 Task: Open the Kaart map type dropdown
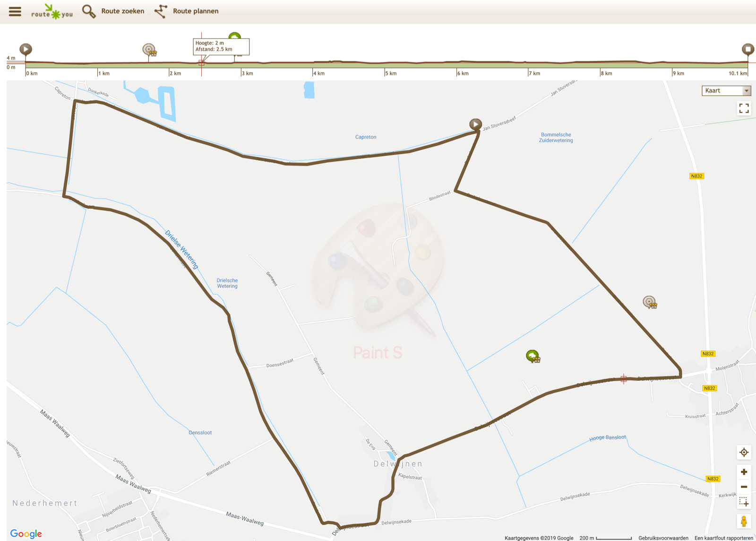726,90
